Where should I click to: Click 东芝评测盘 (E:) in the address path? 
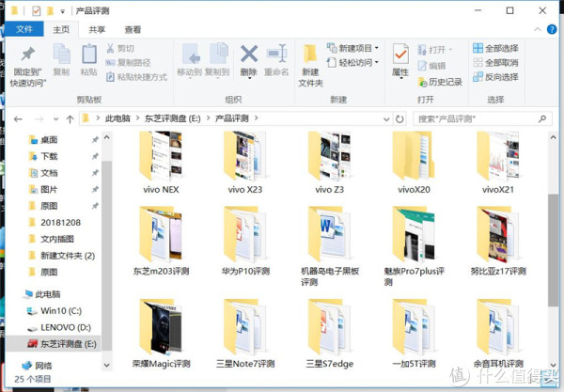point(172,118)
